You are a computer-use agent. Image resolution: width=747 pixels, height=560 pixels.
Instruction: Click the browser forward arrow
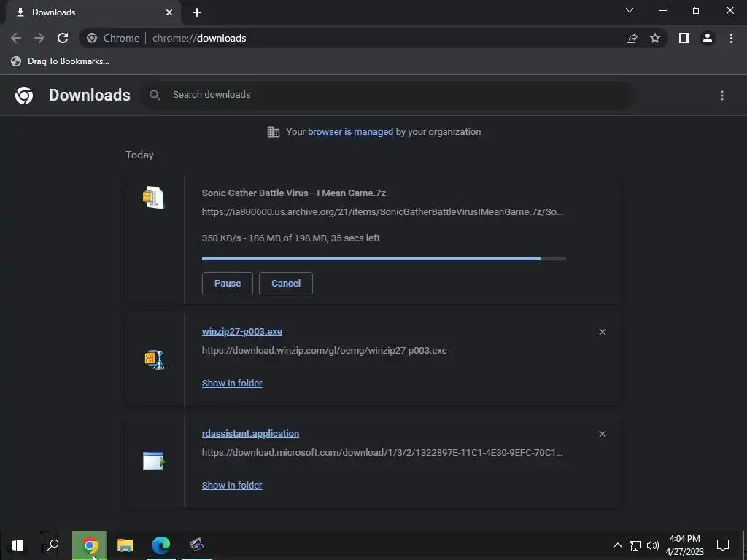point(39,38)
